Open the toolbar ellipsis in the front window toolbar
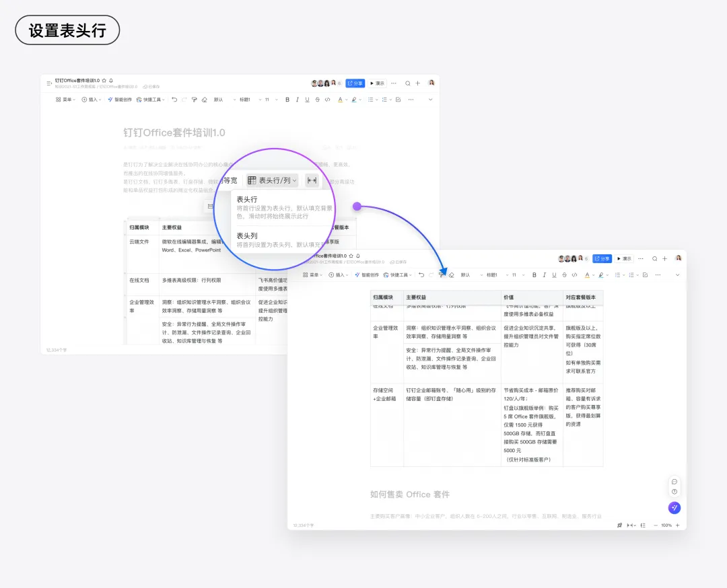Viewport: 727px width, 588px height. pos(658,274)
